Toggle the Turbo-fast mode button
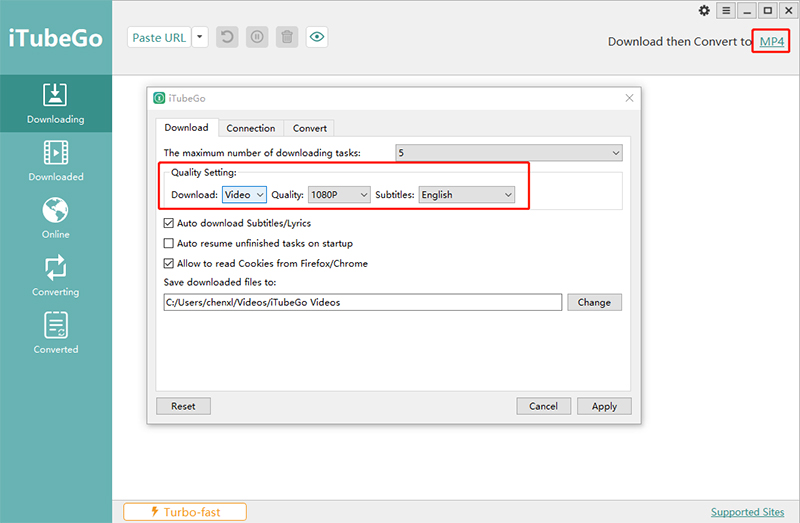The image size is (800, 523). [185, 512]
